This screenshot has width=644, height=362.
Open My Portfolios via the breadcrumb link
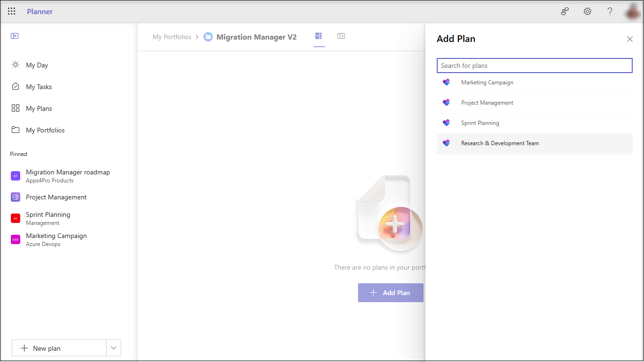click(x=171, y=36)
